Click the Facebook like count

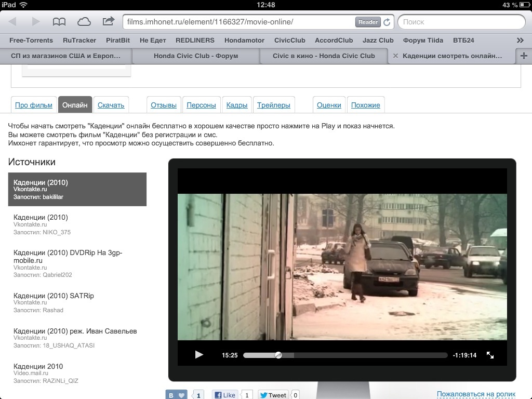click(x=247, y=395)
